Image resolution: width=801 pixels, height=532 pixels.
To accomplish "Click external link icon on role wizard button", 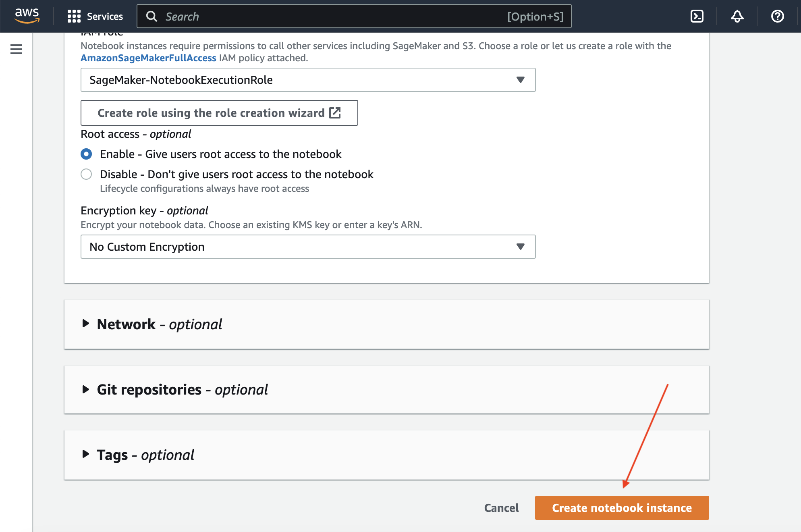I will click(335, 112).
